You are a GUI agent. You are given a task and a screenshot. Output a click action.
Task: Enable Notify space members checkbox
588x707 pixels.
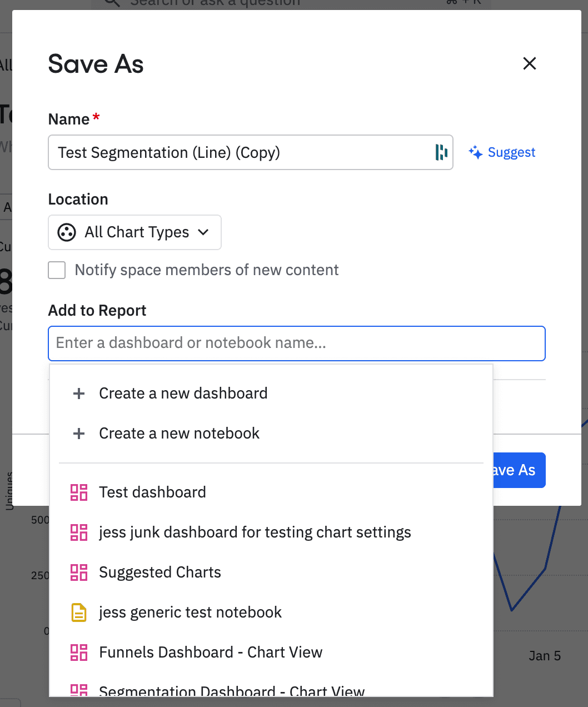[57, 270]
